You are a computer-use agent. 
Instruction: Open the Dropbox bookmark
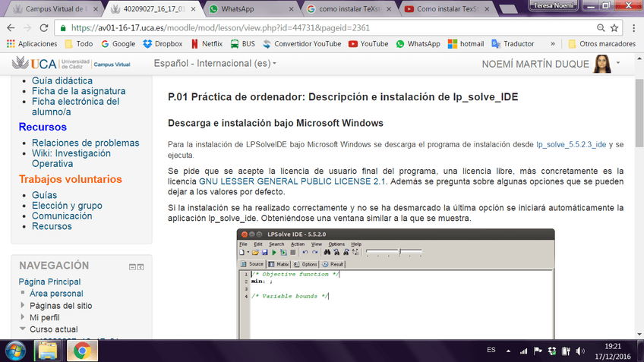point(163,44)
